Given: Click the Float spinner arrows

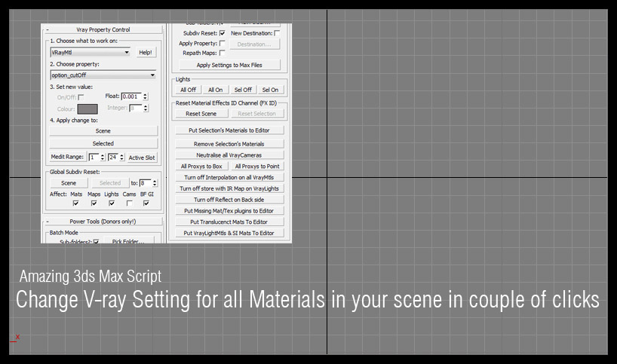Looking at the screenshot, I should click(x=146, y=96).
